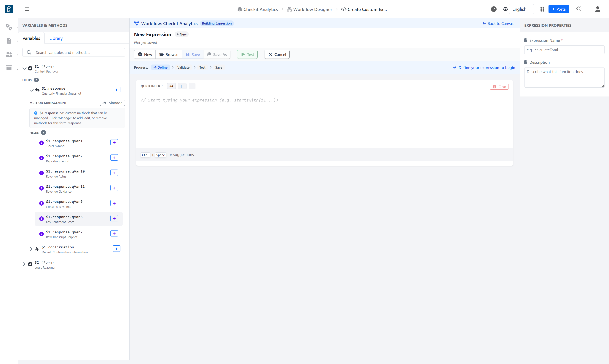
Task: Add $1.confirmation with its plus button
Action: 116,249
